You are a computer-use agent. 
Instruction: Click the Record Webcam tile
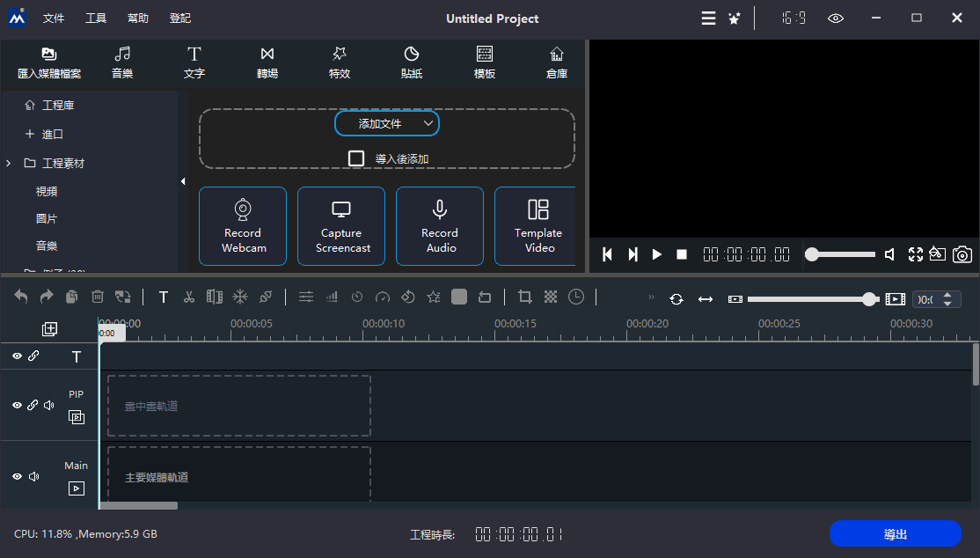coord(243,226)
